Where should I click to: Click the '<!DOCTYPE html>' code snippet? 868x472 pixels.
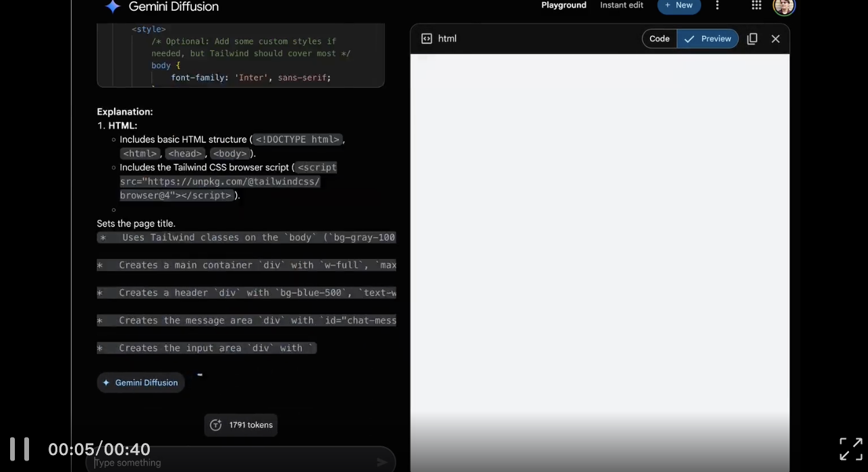click(298, 140)
